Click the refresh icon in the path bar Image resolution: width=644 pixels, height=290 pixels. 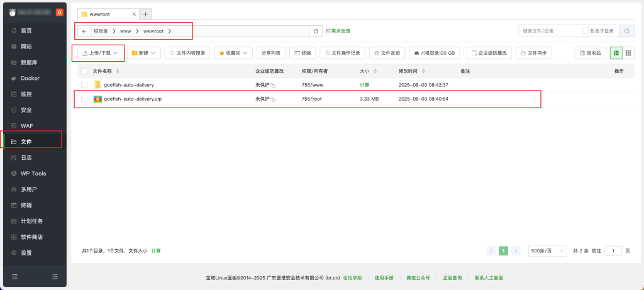pyautogui.click(x=316, y=31)
